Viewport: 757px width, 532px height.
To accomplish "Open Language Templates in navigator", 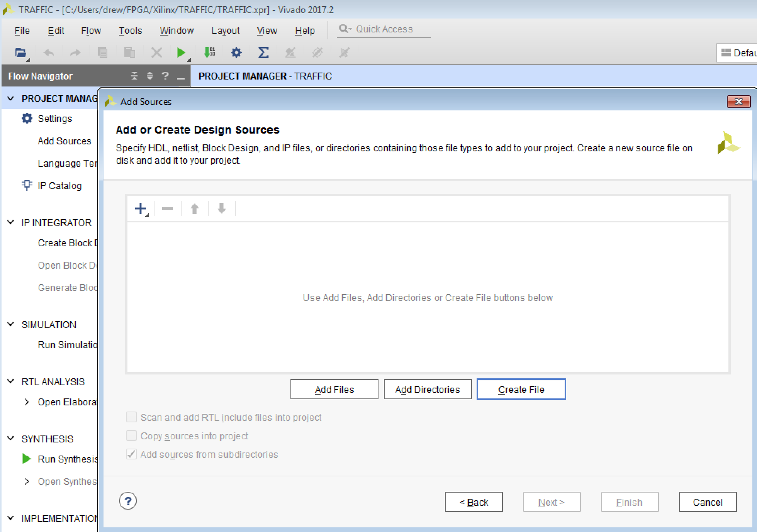I will [x=68, y=163].
